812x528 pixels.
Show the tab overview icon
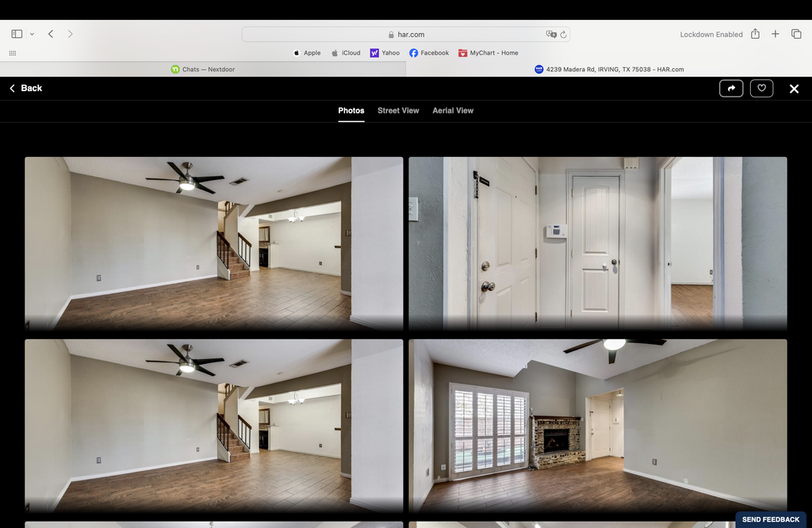[796, 33]
